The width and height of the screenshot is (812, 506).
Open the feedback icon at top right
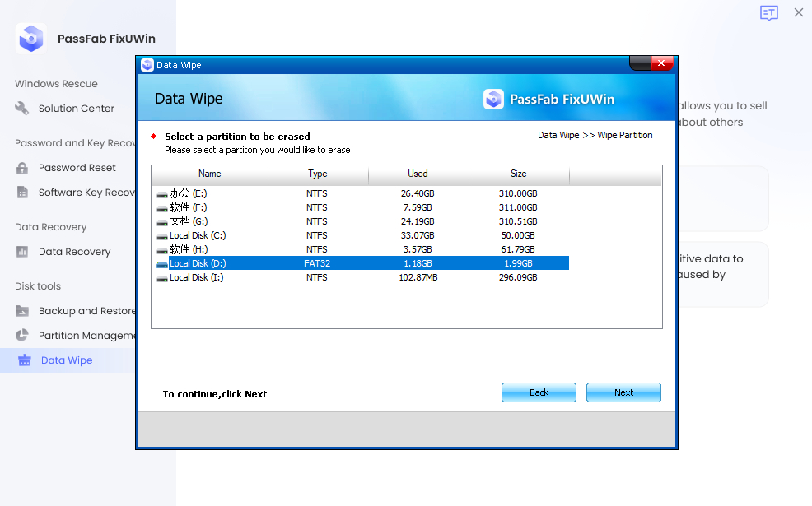coord(768,13)
